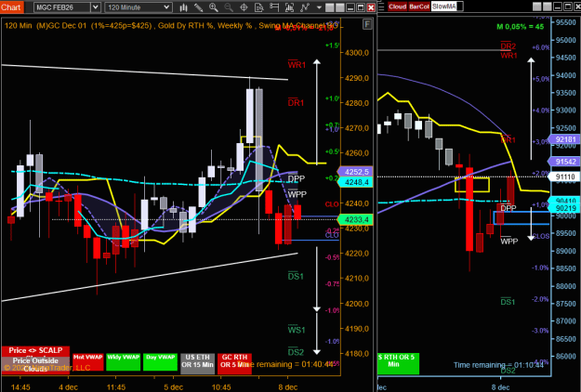This screenshot has height=392, width=581.
Task: Open the hamburger menu in right chart
Action: 381,7
